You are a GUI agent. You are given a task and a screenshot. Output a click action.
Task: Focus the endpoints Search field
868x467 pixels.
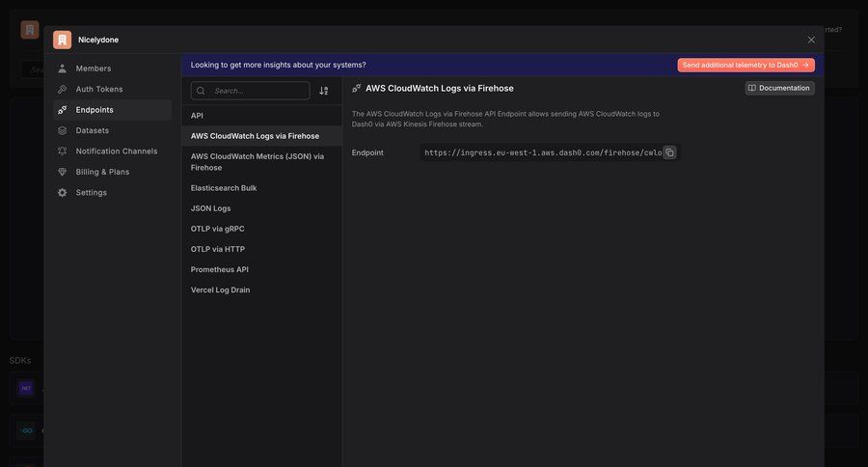tap(250, 91)
